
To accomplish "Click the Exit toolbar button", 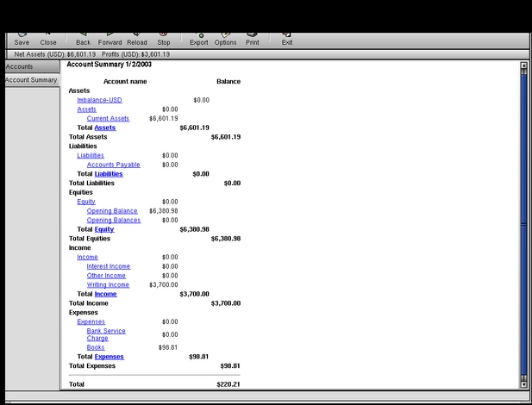I will point(287,39).
